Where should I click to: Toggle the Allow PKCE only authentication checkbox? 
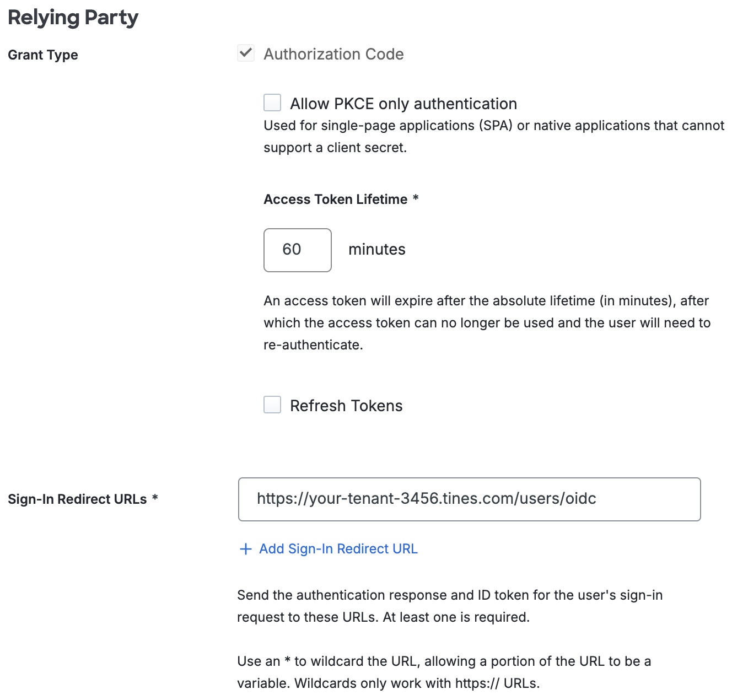pos(272,103)
